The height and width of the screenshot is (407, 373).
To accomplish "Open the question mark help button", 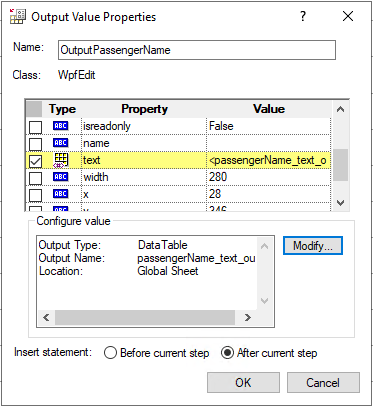I will click(303, 16).
